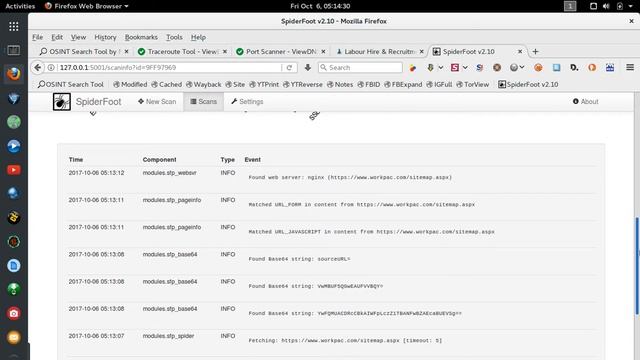
Task: Select the modules.sfp_spider log entry
Action: tap(331, 343)
